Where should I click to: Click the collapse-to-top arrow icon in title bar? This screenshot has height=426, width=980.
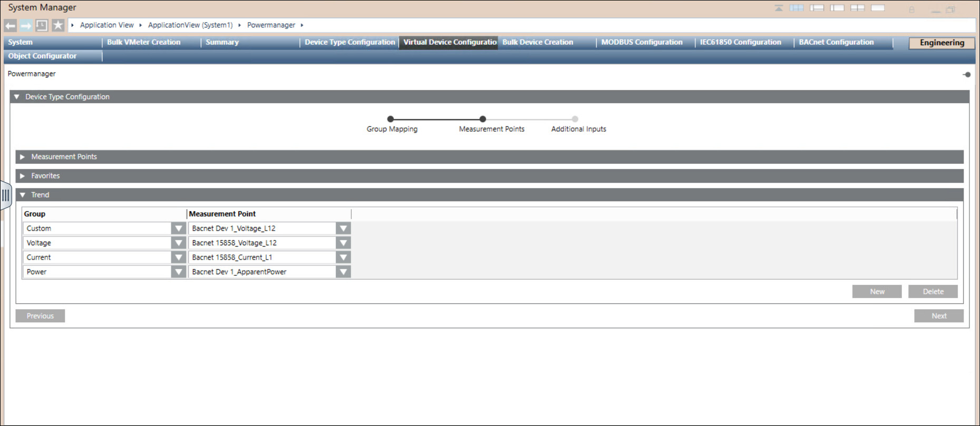pyautogui.click(x=779, y=8)
